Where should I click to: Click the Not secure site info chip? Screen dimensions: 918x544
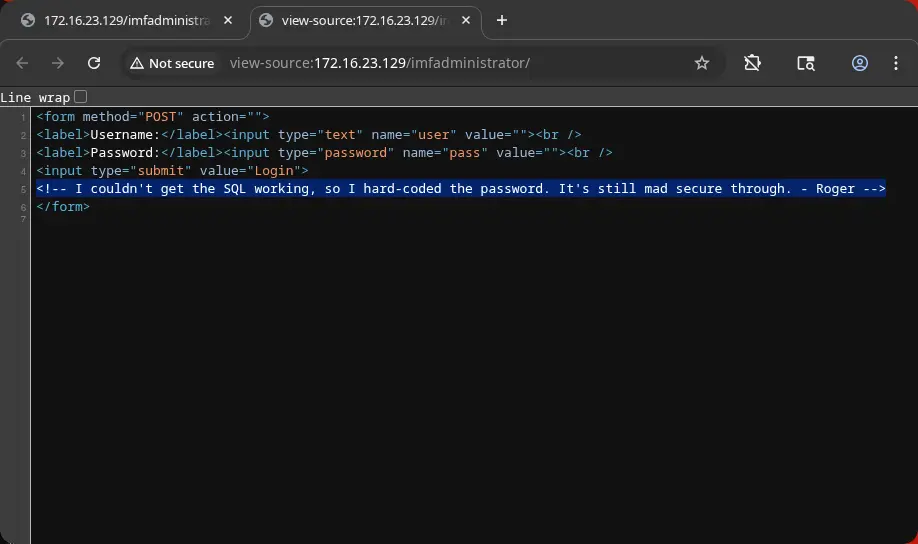(x=172, y=63)
